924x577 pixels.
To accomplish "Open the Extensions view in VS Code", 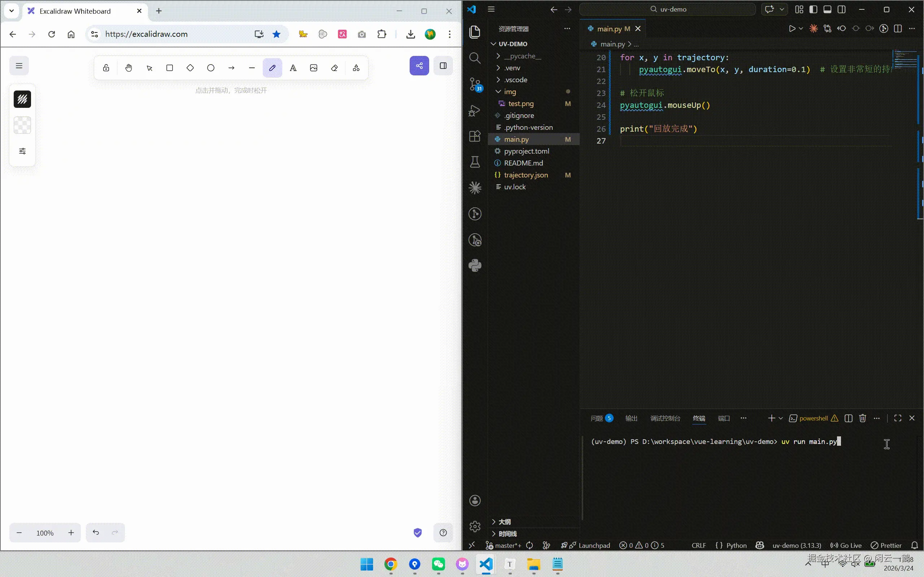I will [x=475, y=136].
